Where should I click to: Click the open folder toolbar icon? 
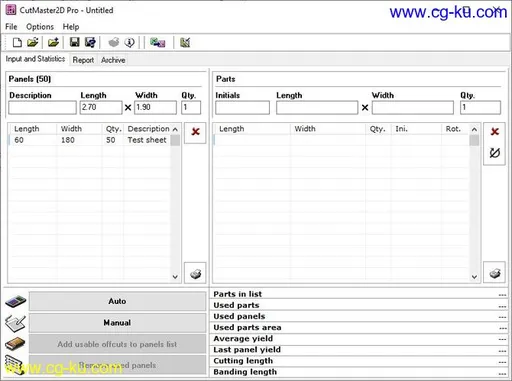33,42
